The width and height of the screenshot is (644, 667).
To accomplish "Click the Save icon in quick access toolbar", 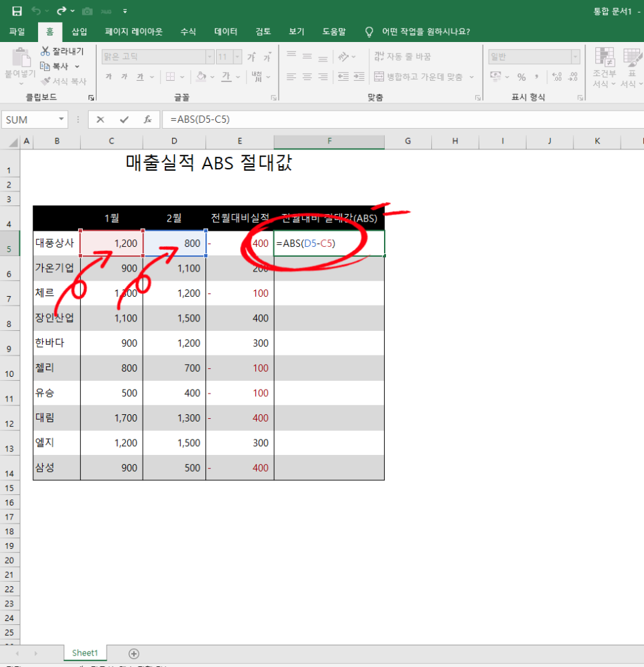I will [x=17, y=11].
